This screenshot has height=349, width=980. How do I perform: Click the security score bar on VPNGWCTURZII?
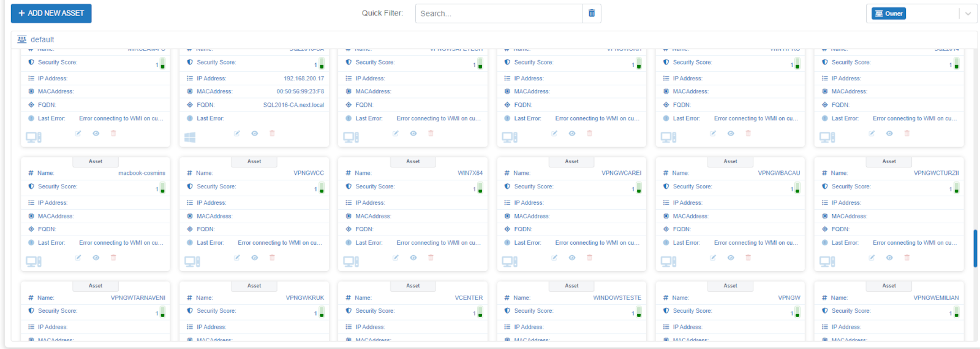[956, 188]
